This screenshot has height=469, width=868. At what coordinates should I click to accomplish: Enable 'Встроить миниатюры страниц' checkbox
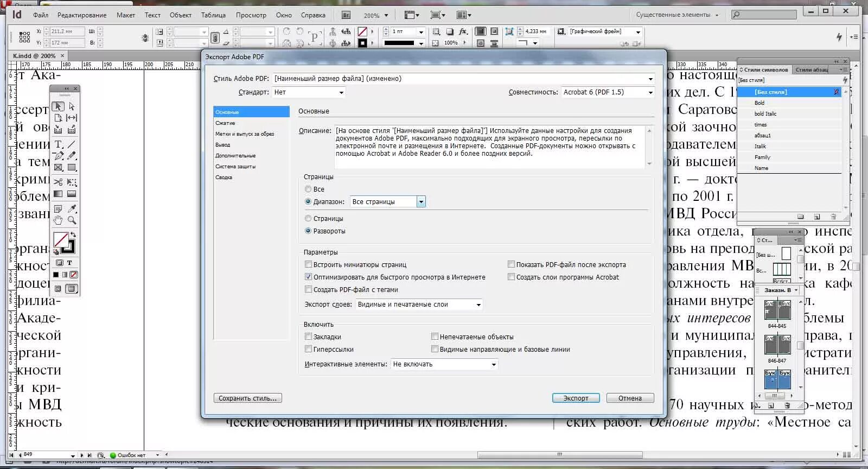(x=308, y=264)
